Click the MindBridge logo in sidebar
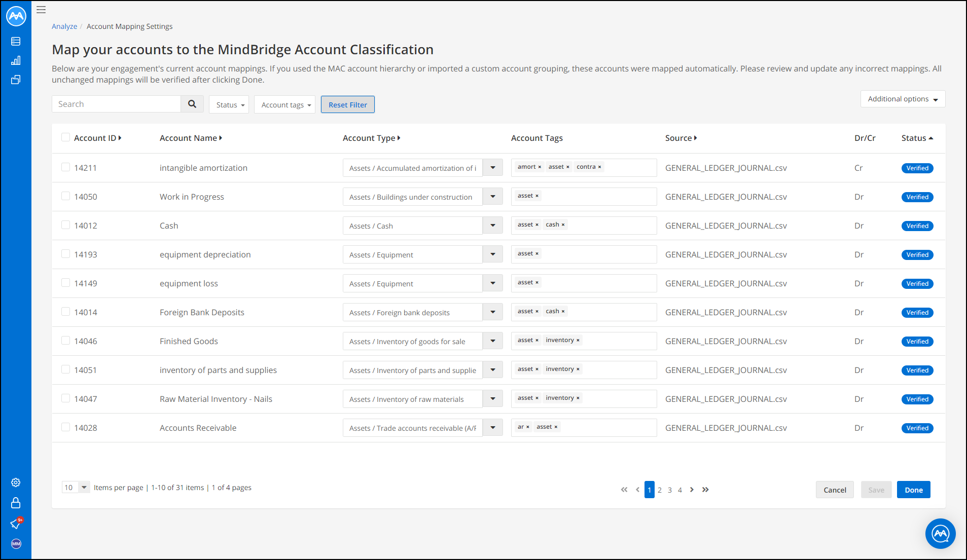This screenshot has height=560, width=967. click(x=16, y=16)
